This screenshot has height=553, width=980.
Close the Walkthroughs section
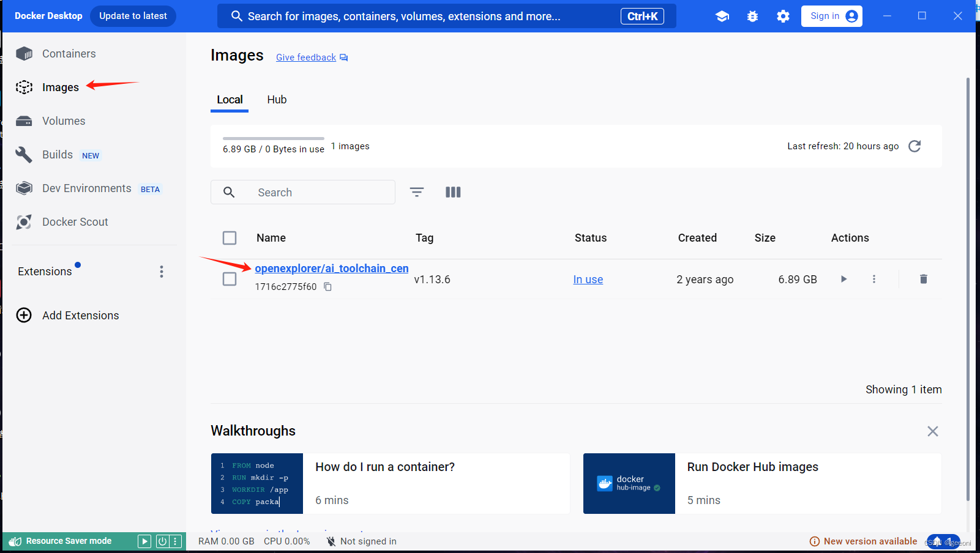pos(933,431)
